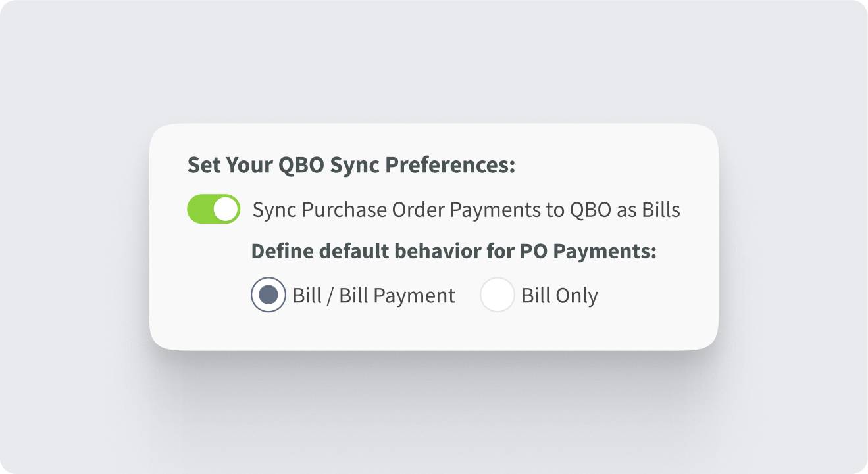
Task: Click 'Define default behavior for PO Payments:' text
Action: (454, 251)
